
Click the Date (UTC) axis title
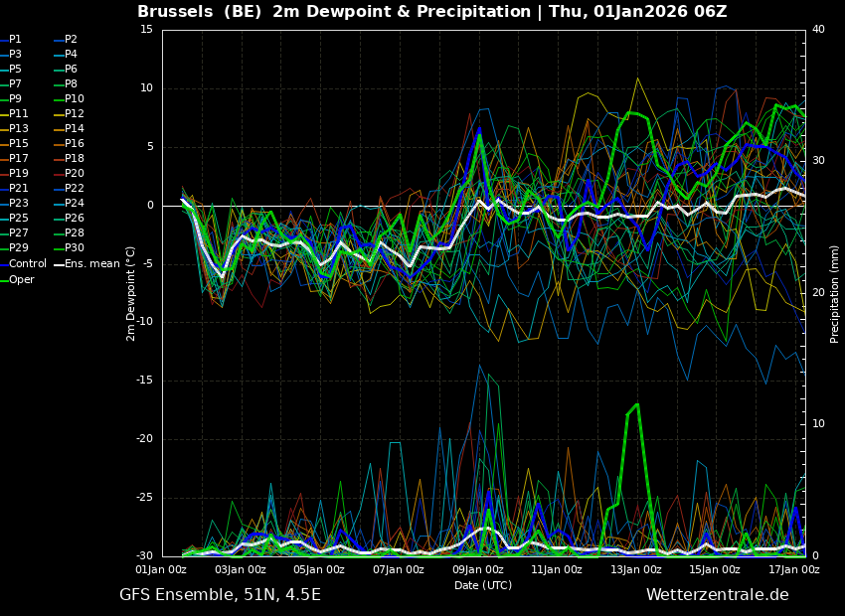coord(483,585)
